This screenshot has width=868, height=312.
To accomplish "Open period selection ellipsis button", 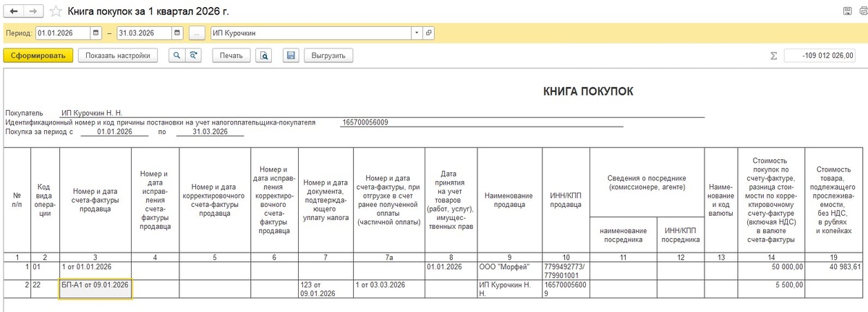I will (x=197, y=33).
